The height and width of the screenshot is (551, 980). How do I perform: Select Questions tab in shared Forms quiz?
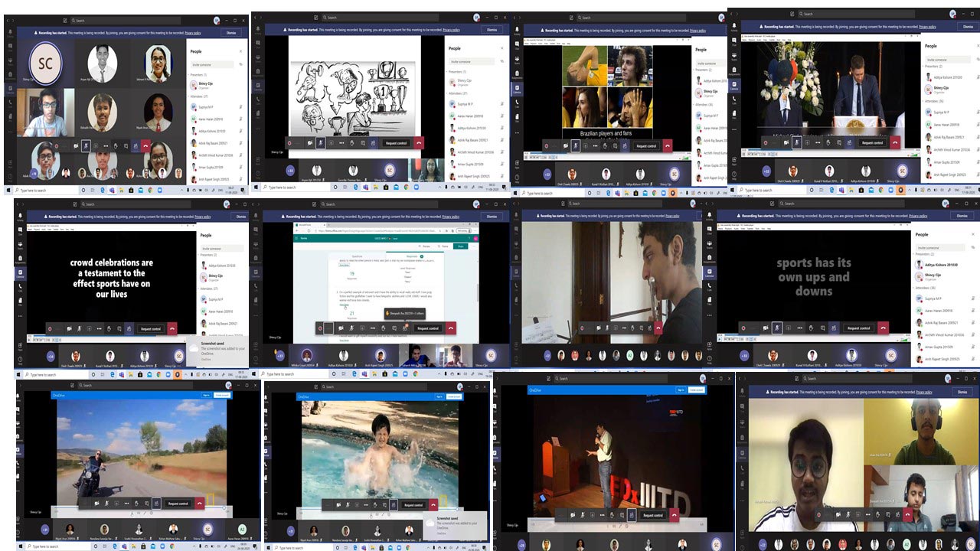coord(357,256)
